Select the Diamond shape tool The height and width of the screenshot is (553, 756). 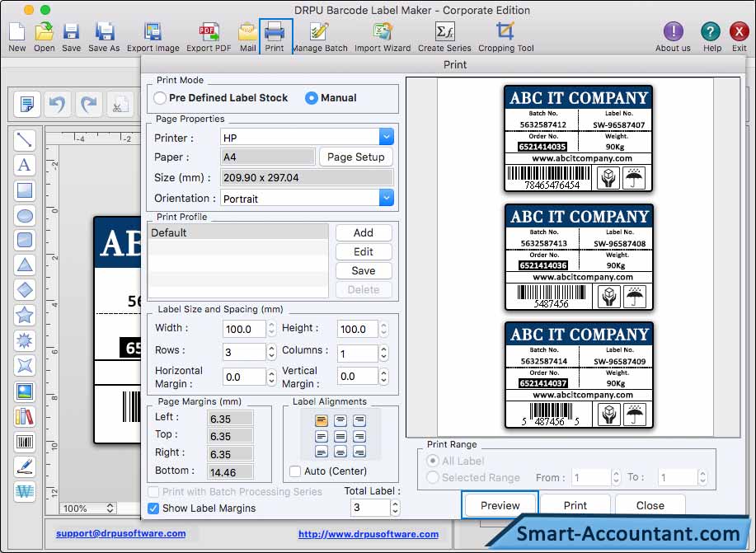point(25,290)
